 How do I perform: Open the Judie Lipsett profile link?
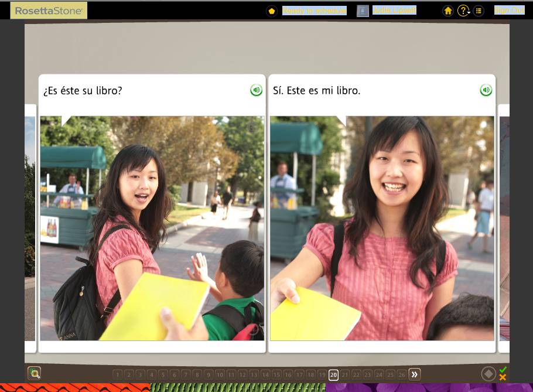point(394,11)
